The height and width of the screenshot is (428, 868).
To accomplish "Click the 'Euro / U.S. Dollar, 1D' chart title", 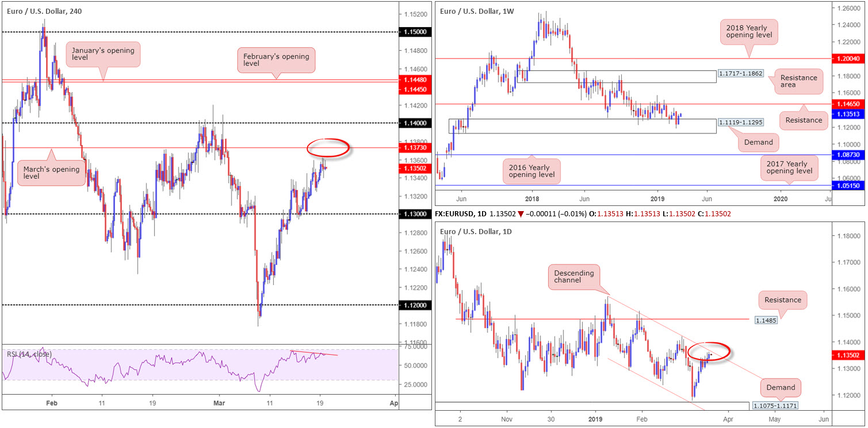I will pyautogui.click(x=475, y=231).
